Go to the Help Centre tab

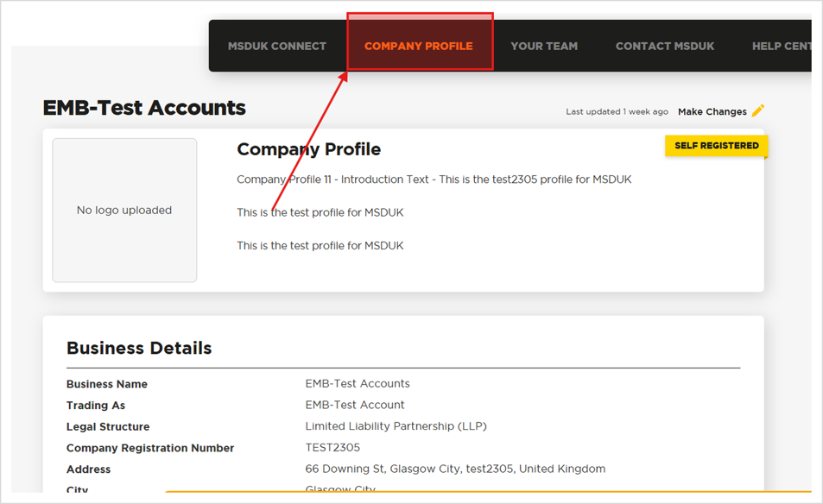click(782, 46)
